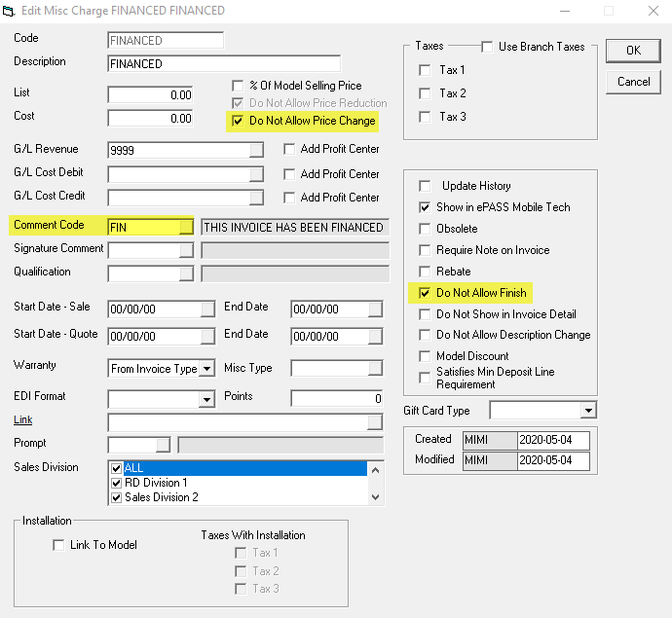Enable Add Profit Center for G/L Revenue
Image resolution: width=672 pixels, height=618 pixels.
pyautogui.click(x=289, y=149)
